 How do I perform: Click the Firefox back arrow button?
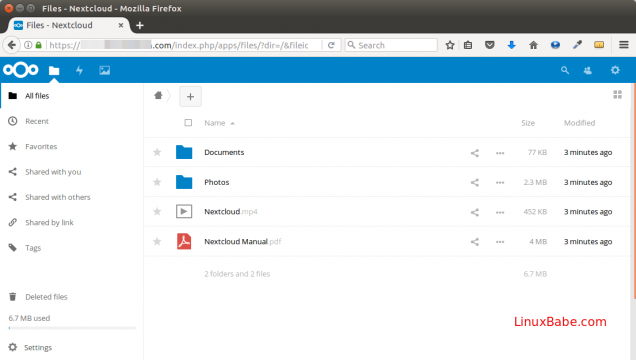12,45
